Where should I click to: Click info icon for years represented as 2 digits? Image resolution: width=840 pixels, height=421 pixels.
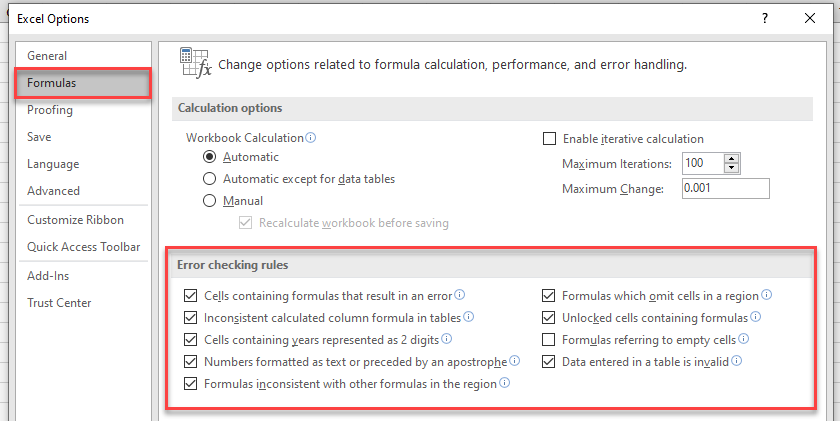(x=447, y=339)
